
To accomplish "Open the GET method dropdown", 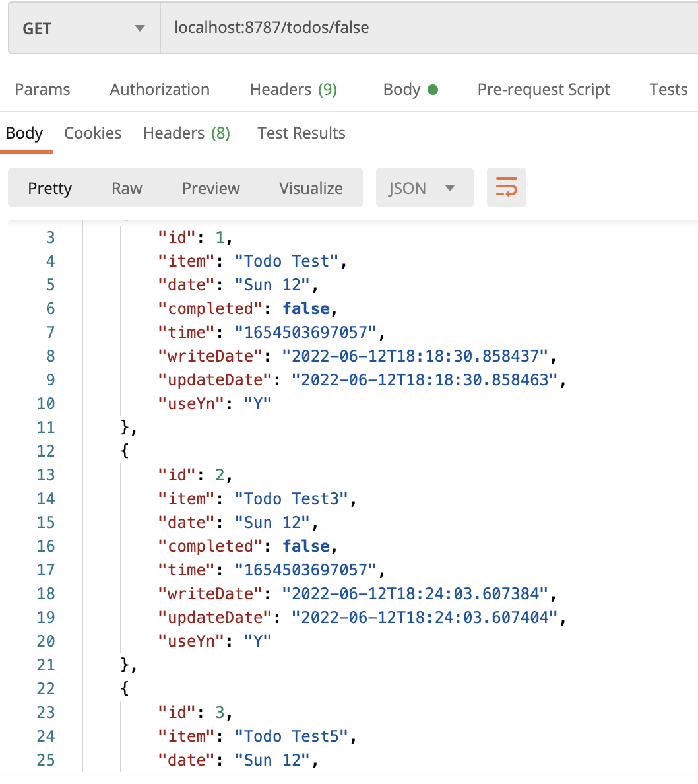I will pyautogui.click(x=84, y=28).
